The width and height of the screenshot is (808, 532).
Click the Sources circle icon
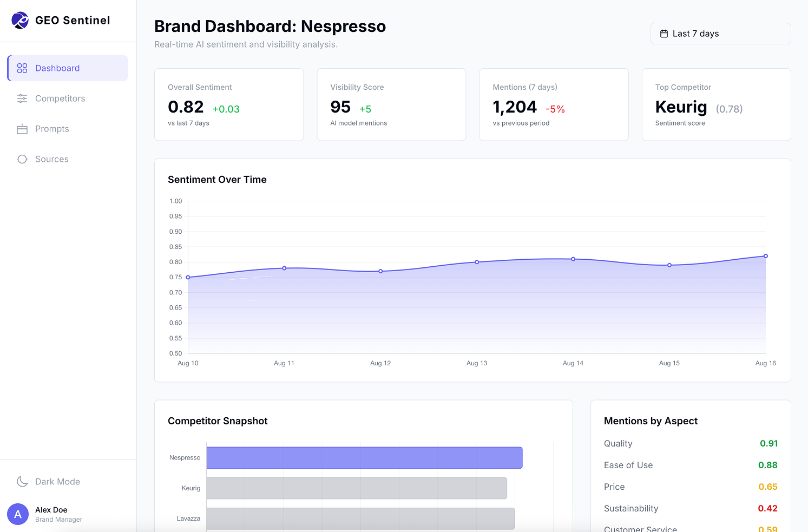click(22, 159)
